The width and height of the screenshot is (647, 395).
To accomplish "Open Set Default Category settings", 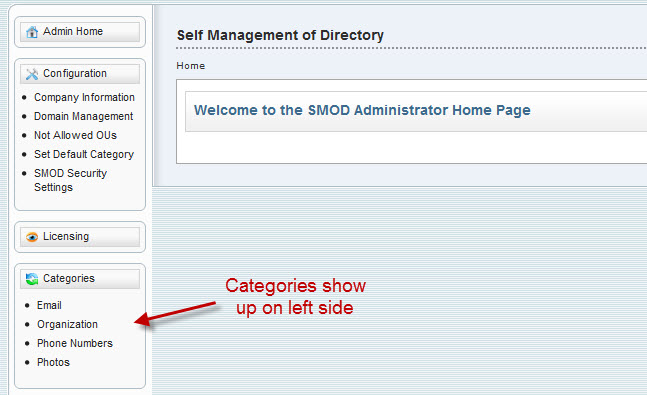I will point(84,154).
